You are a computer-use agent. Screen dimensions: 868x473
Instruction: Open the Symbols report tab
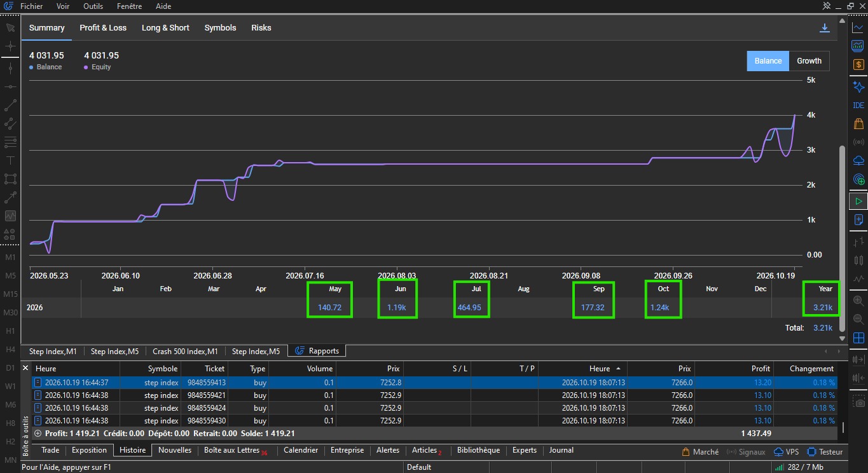point(220,28)
